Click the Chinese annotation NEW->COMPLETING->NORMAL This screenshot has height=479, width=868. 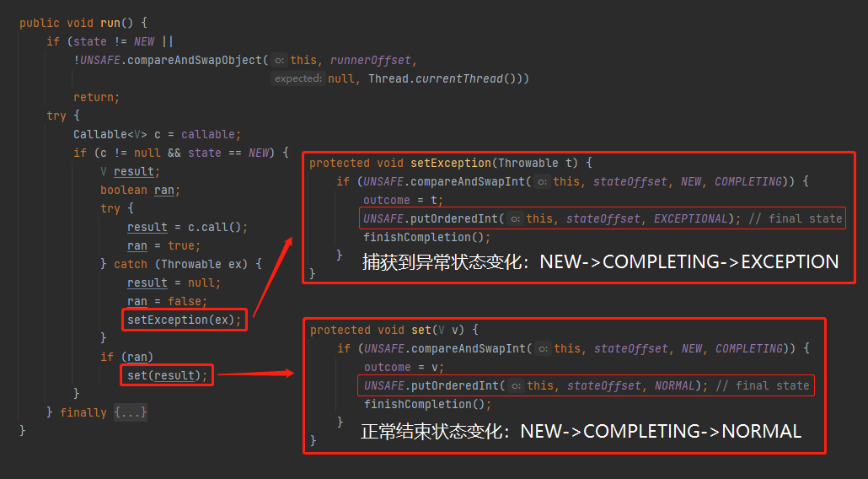(581, 432)
